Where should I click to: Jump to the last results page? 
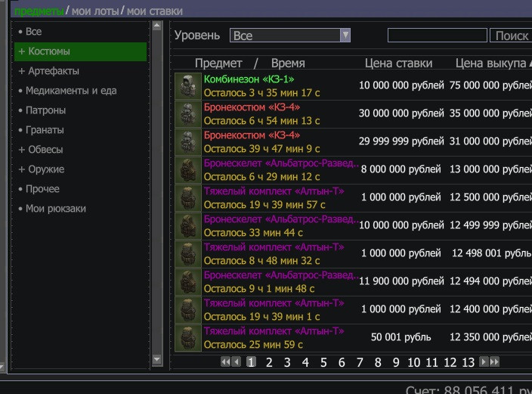[x=495, y=361]
